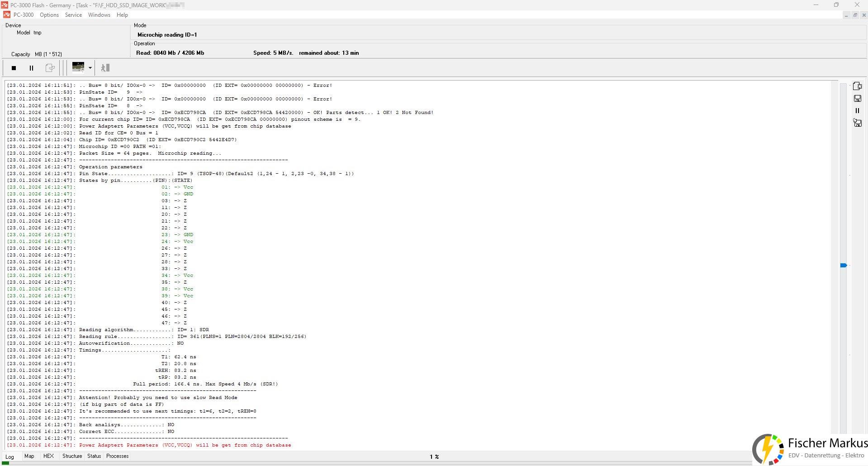Viewport: 868px width, 466px height.
Task: Click the grayed document export toolbar icon
Action: click(50, 68)
